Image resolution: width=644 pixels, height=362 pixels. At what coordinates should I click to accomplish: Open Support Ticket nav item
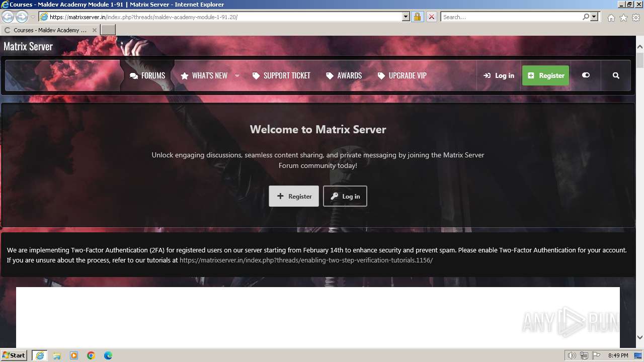click(281, 75)
